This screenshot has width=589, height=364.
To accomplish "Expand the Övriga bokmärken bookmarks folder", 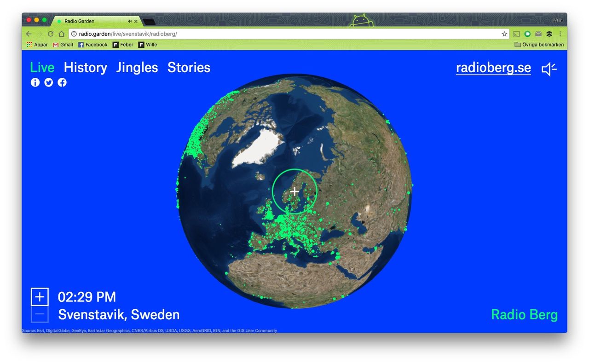I will coord(539,45).
